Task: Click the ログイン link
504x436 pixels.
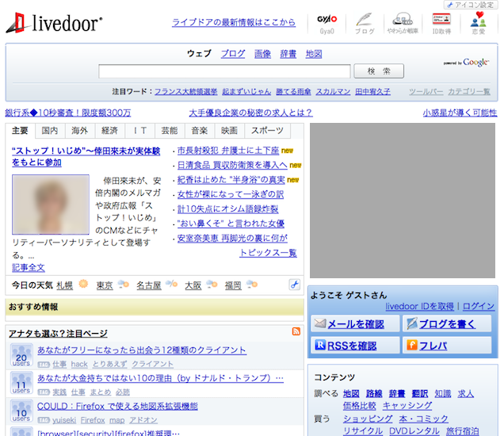Action: coord(479,306)
